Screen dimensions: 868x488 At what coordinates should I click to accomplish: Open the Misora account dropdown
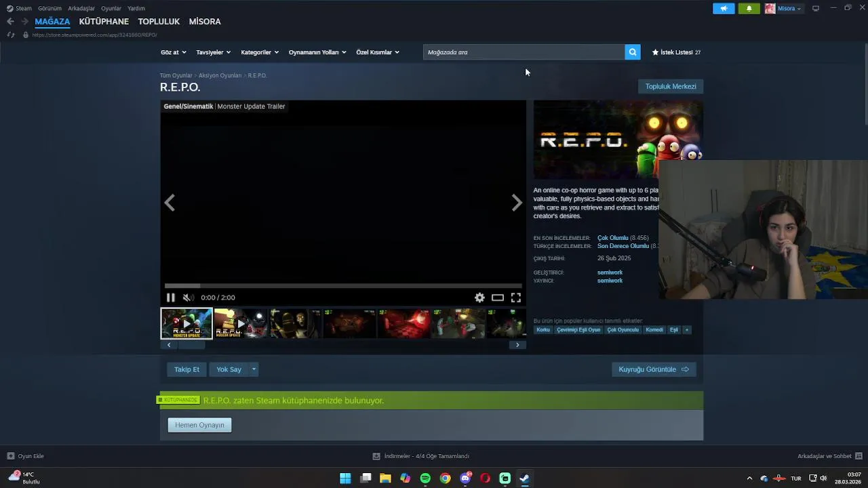(x=783, y=8)
